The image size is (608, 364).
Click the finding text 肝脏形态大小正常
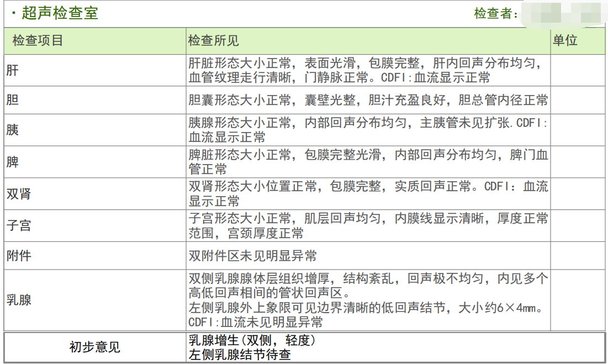point(240,63)
